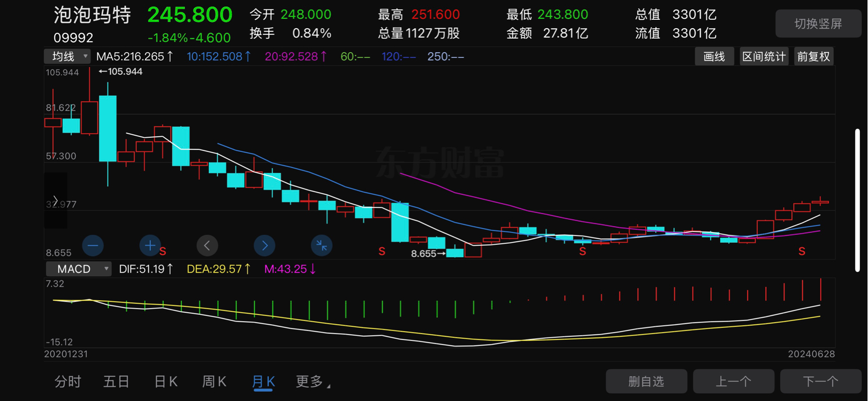Tap the DIF:51.19 indicator value

[146, 269]
